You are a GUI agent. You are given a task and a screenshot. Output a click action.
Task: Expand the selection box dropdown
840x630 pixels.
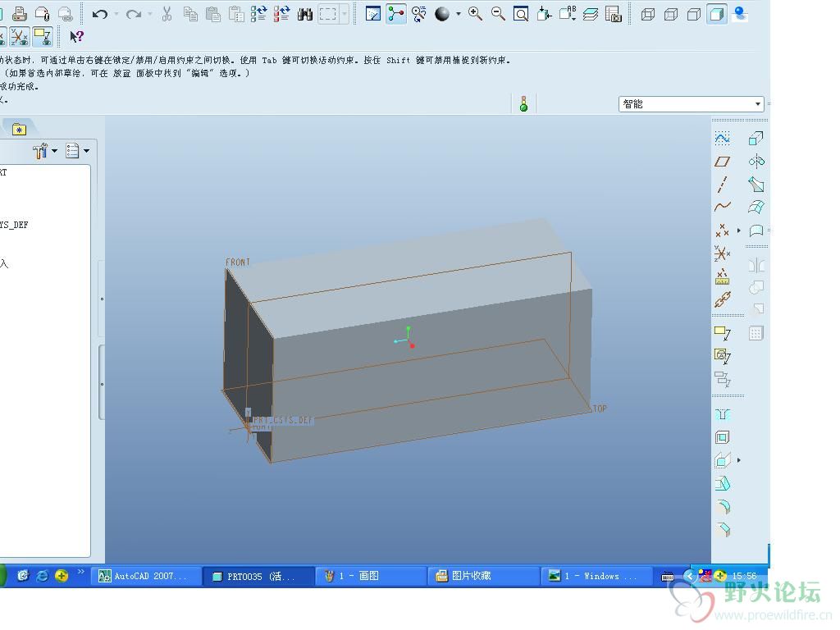345,14
